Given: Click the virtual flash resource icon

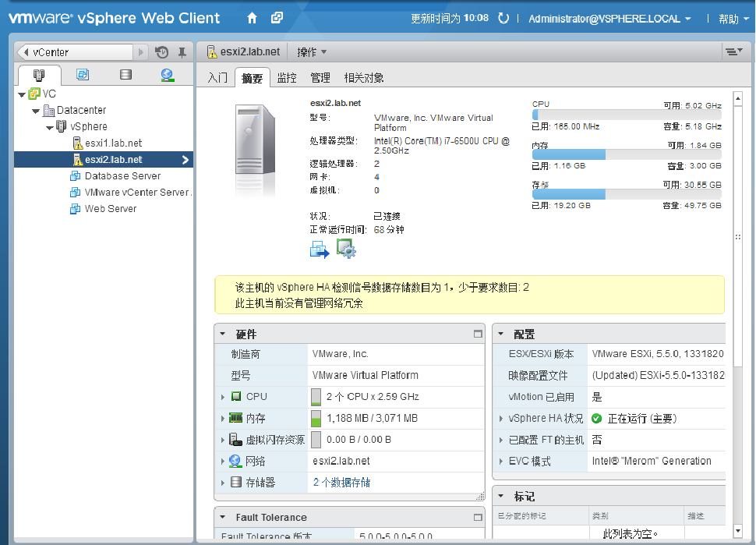Looking at the screenshot, I should pyautogui.click(x=235, y=440).
